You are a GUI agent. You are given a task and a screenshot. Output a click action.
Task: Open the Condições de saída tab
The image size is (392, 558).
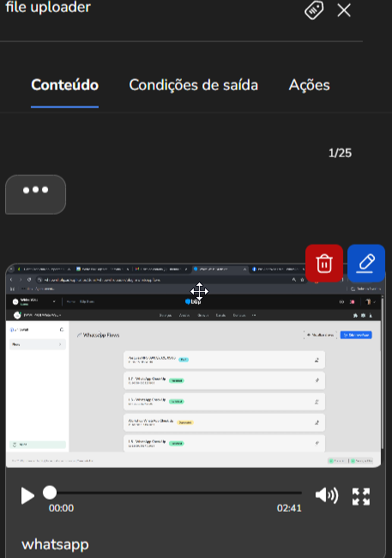pyautogui.click(x=194, y=85)
